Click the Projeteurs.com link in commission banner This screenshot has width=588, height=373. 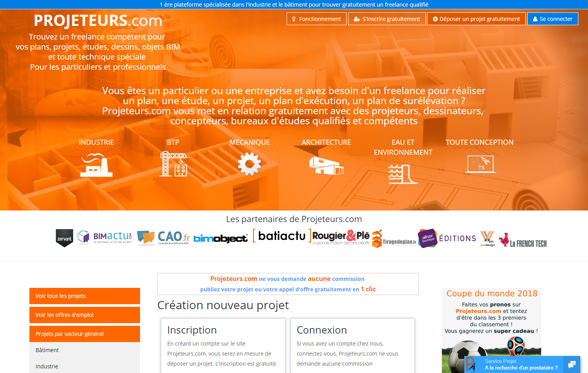coord(234,279)
